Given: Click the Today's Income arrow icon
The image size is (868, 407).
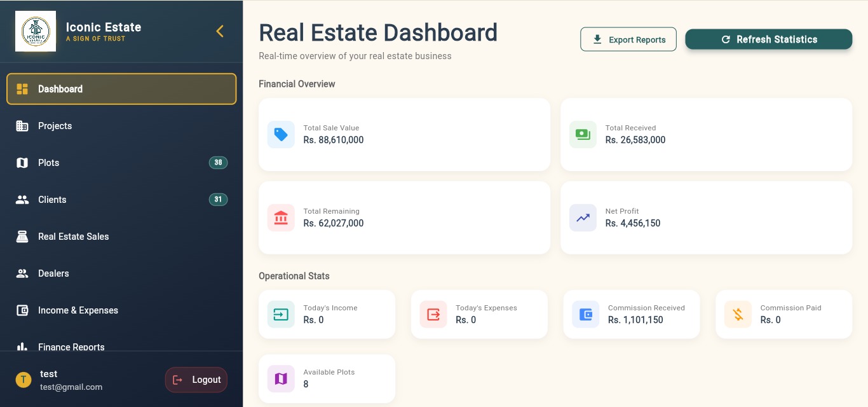Looking at the screenshot, I should (x=281, y=314).
